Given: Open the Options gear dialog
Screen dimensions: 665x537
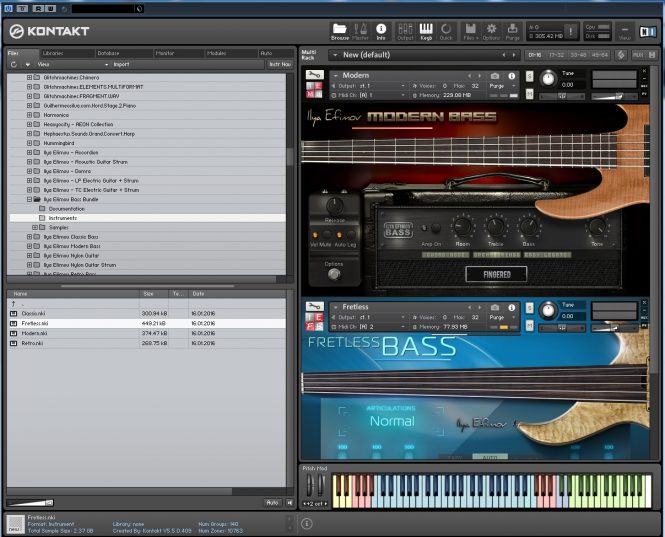Looking at the screenshot, I should point(491,32).
